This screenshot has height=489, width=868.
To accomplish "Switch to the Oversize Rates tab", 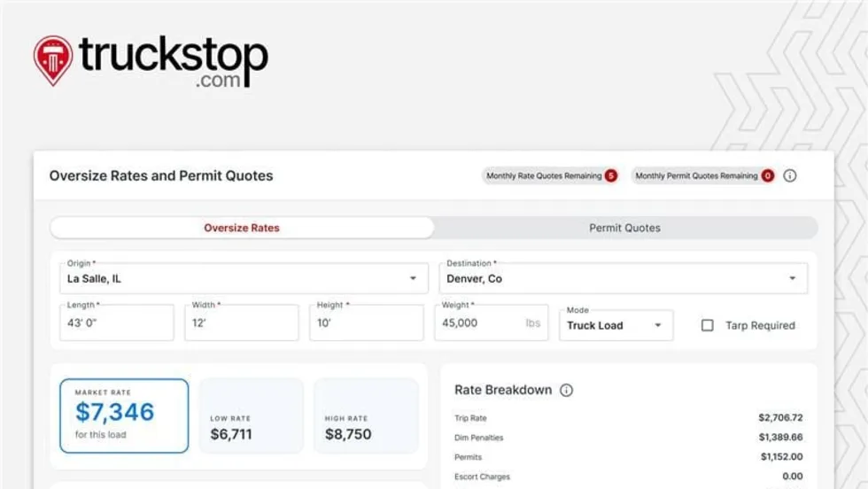I will [x=242, y=228].
